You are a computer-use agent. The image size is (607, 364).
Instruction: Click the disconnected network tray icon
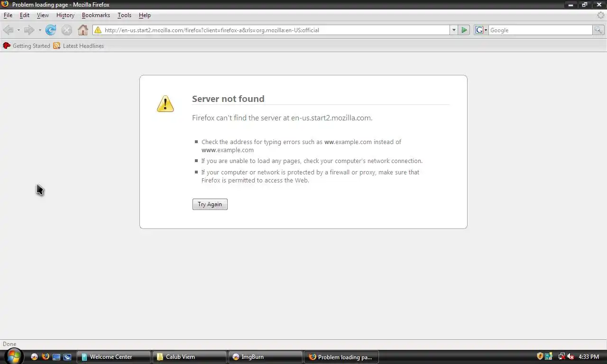coord(561,356)
